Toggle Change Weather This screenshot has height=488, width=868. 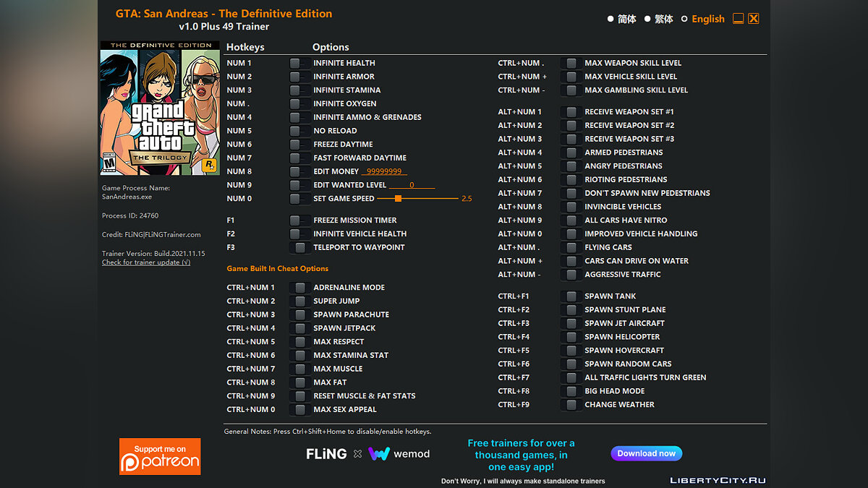click(571, 405)
